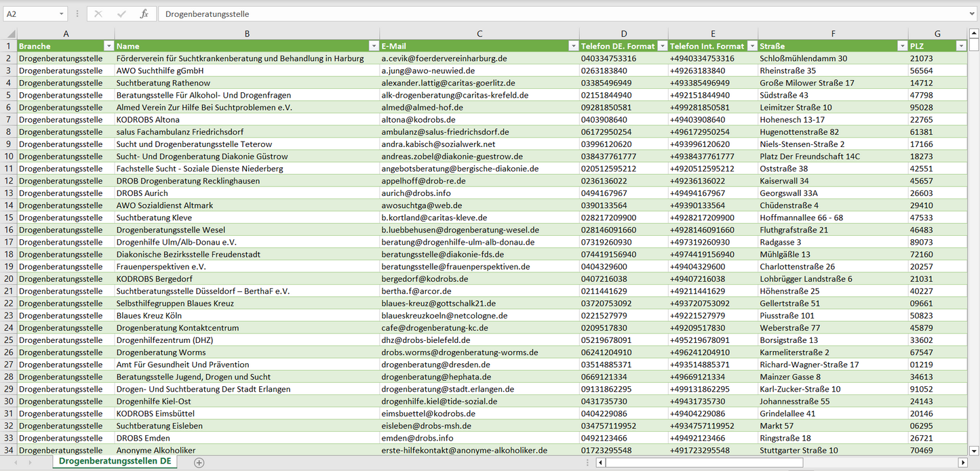
Task: Click the Insert Function fx icon
Action: (144, 14)
